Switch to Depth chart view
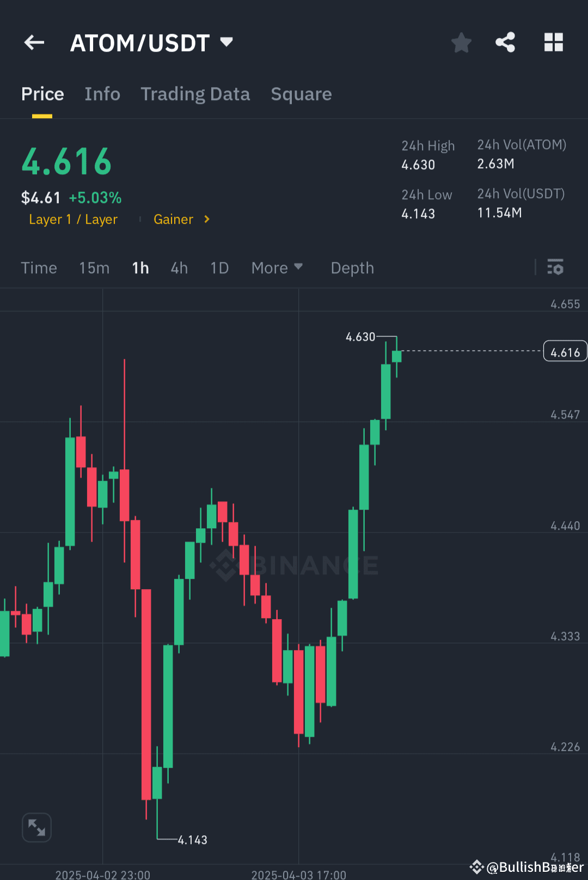Image resolution: width=588 pixels, height=880 pixels. 352,267
